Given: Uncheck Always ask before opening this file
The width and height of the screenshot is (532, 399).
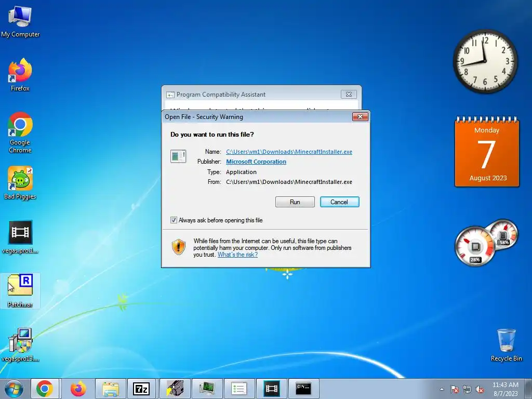Looking at the screenshot, I should click(x=174, y=220).
